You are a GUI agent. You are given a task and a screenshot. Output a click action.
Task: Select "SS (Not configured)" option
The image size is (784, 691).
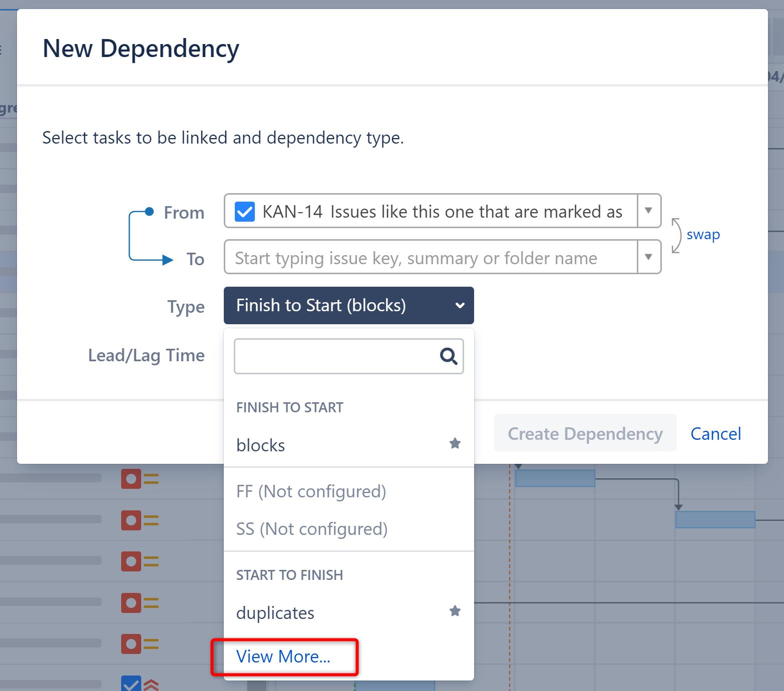(x=311, y=529)
